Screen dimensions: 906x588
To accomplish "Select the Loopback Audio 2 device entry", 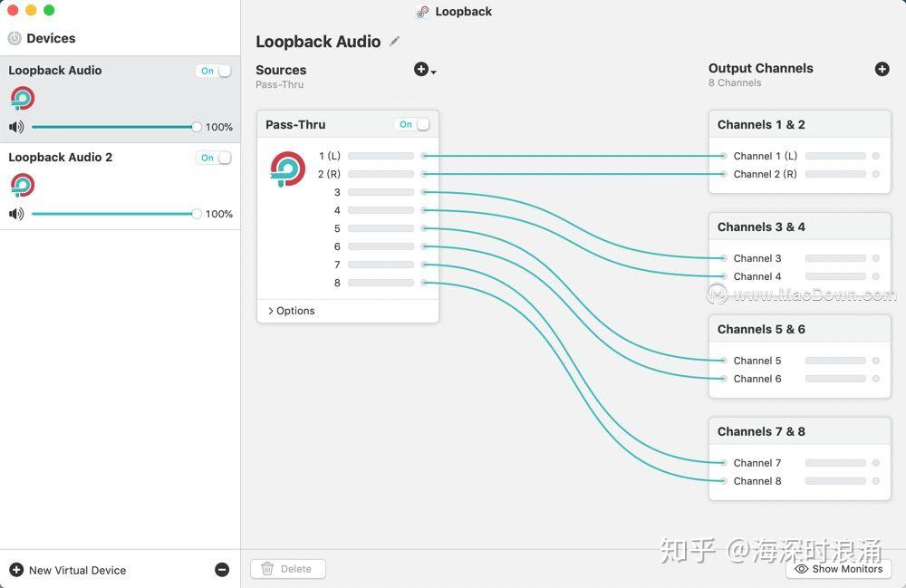I will (x=60, y=156).
